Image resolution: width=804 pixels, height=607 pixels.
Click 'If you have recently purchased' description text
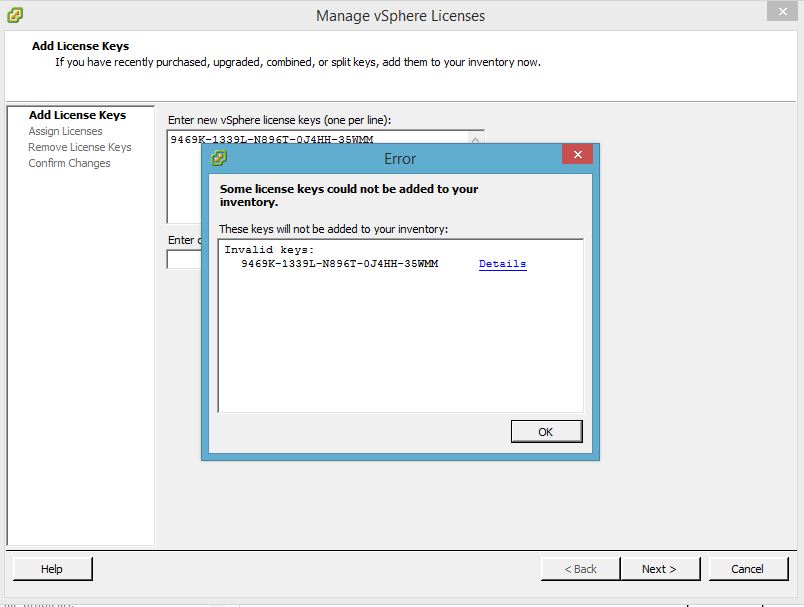click(298, 62)
